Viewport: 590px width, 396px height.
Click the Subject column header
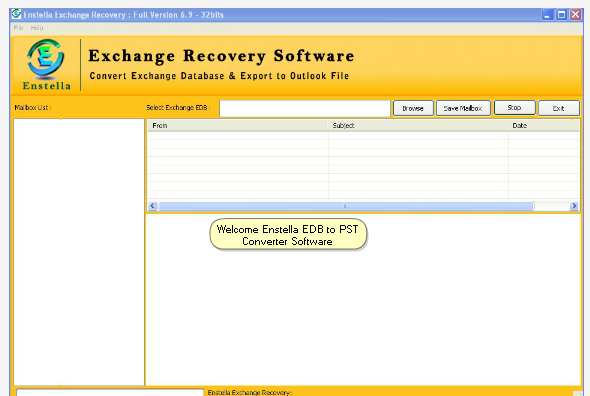pyautogui.click(x=418, y=126)
